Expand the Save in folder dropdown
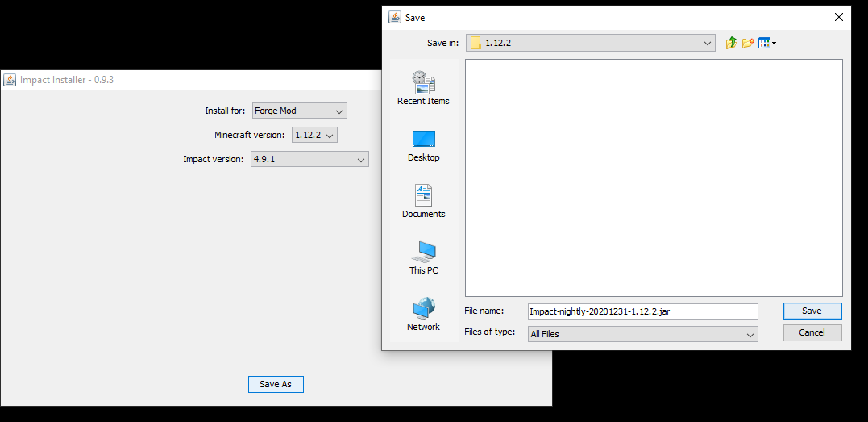This screenshot has width=868, height=422. click(x=590, y=43)
